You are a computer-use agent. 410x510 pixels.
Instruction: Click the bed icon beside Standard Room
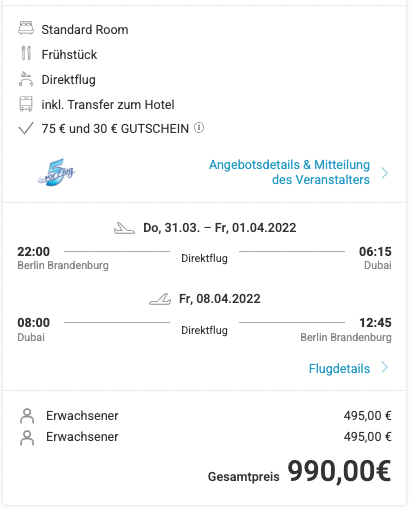[x=26, y=28]
